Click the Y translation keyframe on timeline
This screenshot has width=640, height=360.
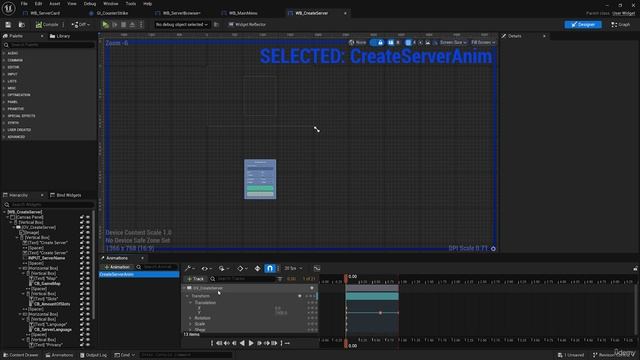click(x=380, y=313)
